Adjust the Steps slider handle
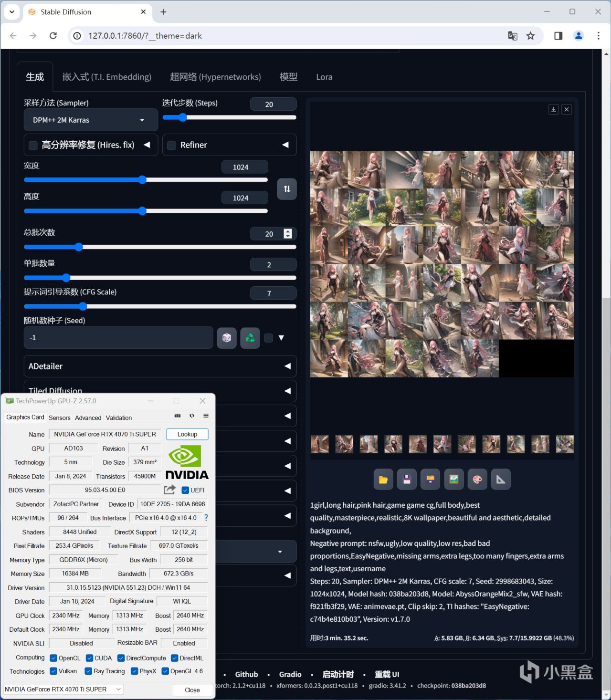Screen dimensions: 611x700 (x=182, y=117)
